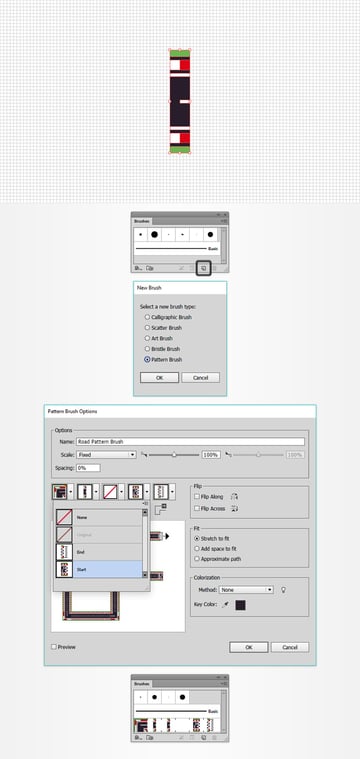Choose Scatter Brush option

163,328
